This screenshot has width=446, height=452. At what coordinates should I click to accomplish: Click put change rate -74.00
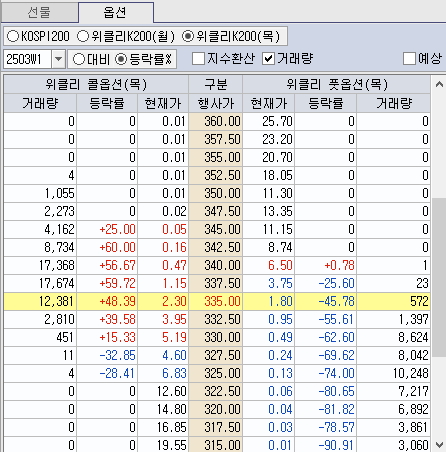[326, 373]
